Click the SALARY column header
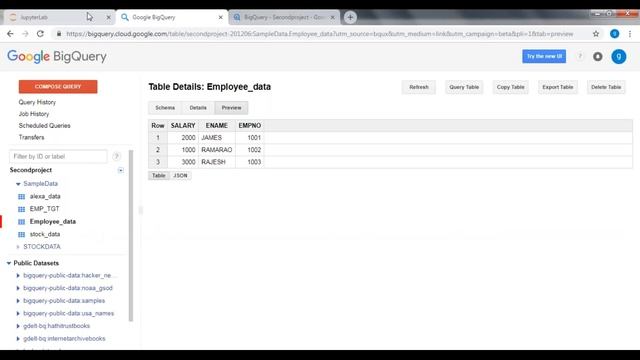 pos(183,126)
